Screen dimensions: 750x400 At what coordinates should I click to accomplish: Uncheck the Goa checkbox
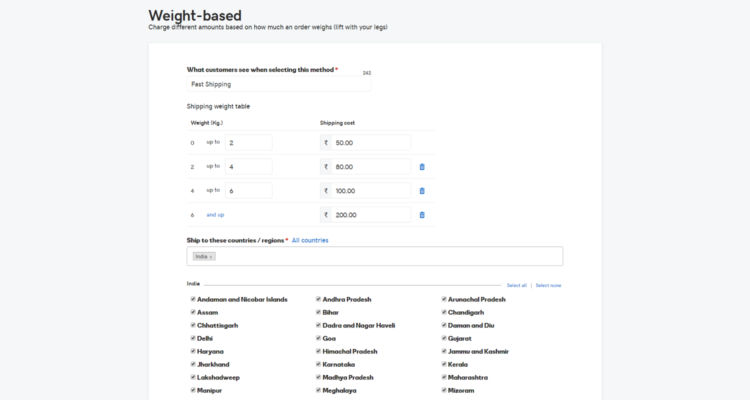pyautogui.click(x=318, y=338)
